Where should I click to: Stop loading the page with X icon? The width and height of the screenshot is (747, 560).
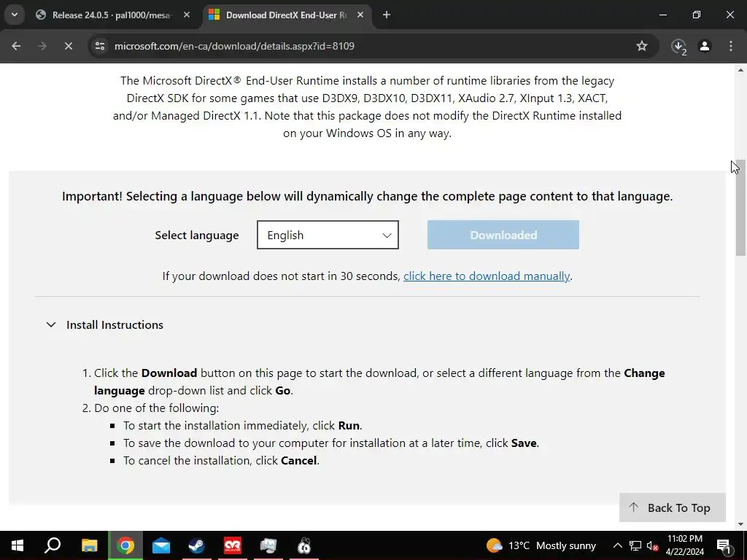[68, 46]
